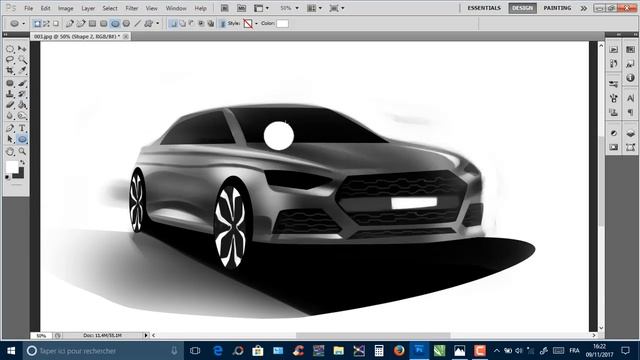Open the Image menu

pyautogui.click(x=65, y=8)
